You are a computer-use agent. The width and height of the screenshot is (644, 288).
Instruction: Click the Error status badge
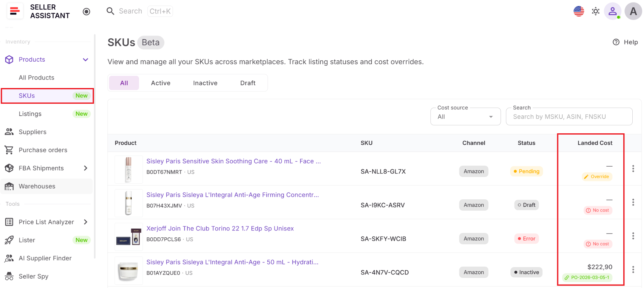527,239
